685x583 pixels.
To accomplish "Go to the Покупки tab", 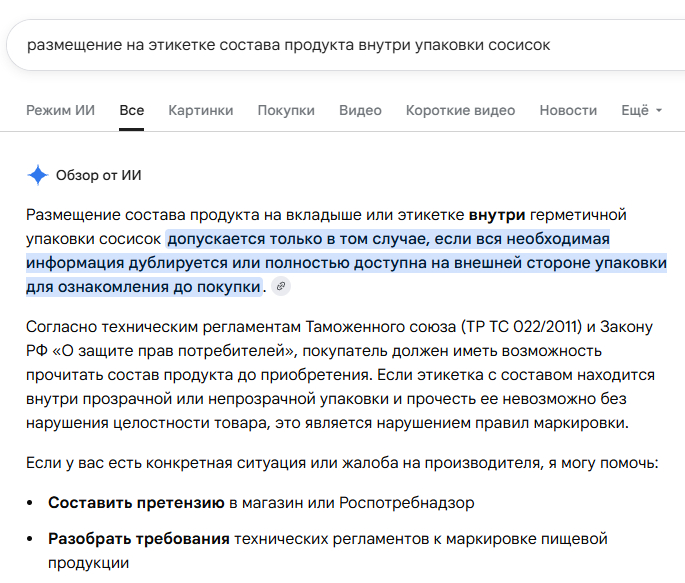I will 286,110.
